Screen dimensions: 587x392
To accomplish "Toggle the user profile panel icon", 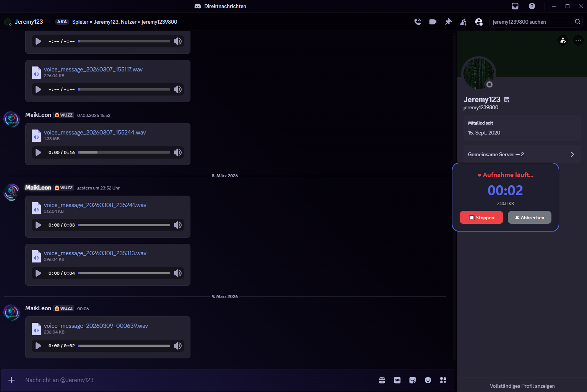I will 479,22.
